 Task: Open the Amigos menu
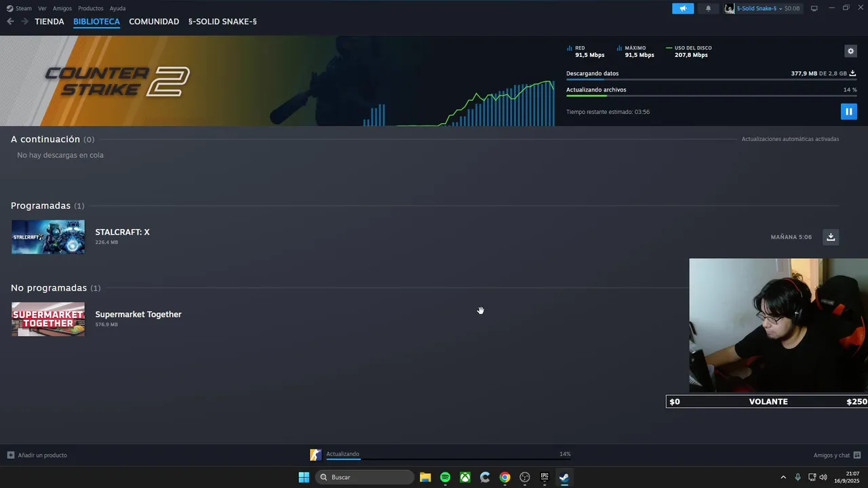62,8
